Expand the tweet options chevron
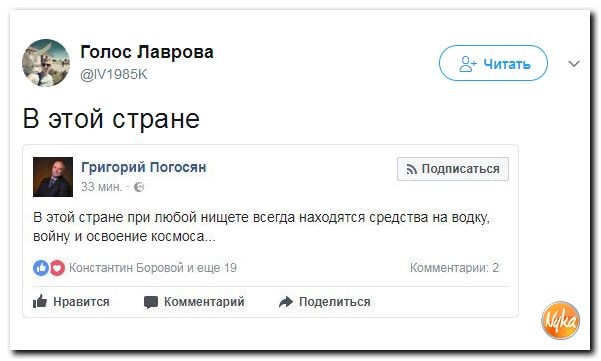 click(574, 64)
